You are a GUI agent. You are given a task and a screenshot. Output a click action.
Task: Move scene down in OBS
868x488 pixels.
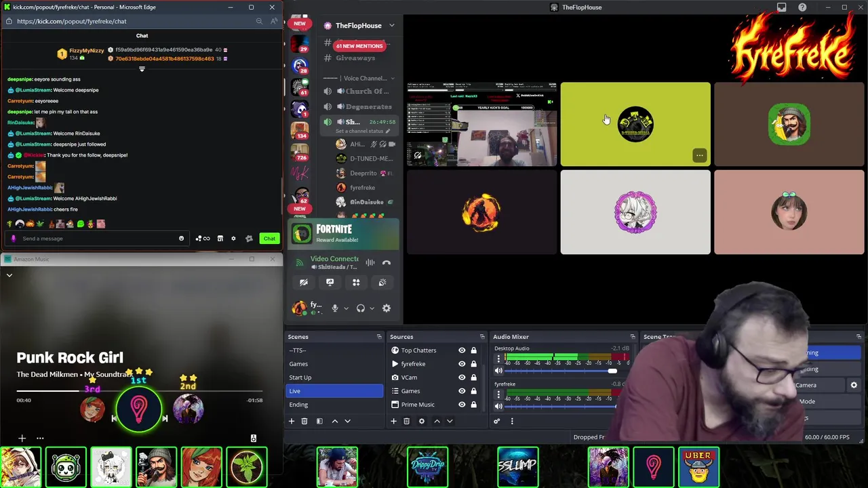(347, 422)
